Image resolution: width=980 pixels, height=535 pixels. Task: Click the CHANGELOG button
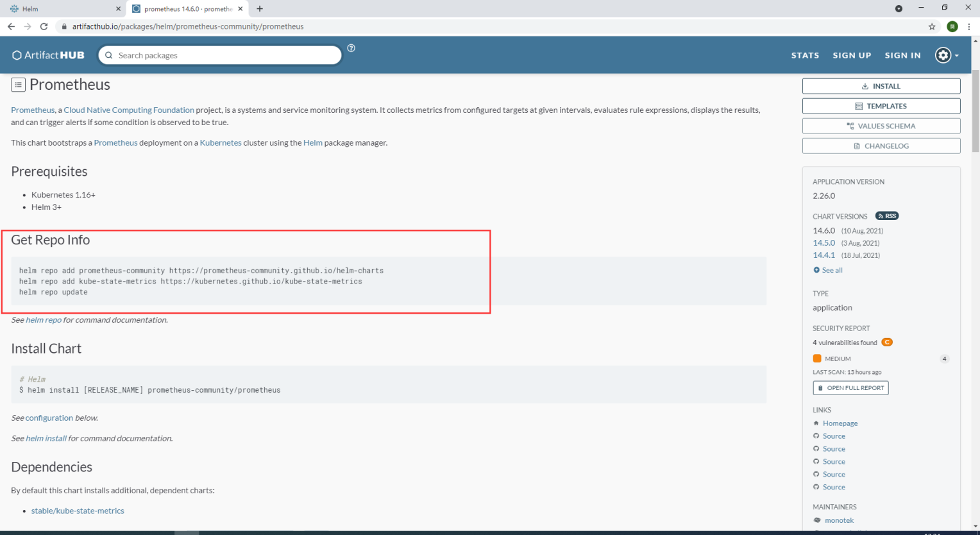click(x=881, y=146)
